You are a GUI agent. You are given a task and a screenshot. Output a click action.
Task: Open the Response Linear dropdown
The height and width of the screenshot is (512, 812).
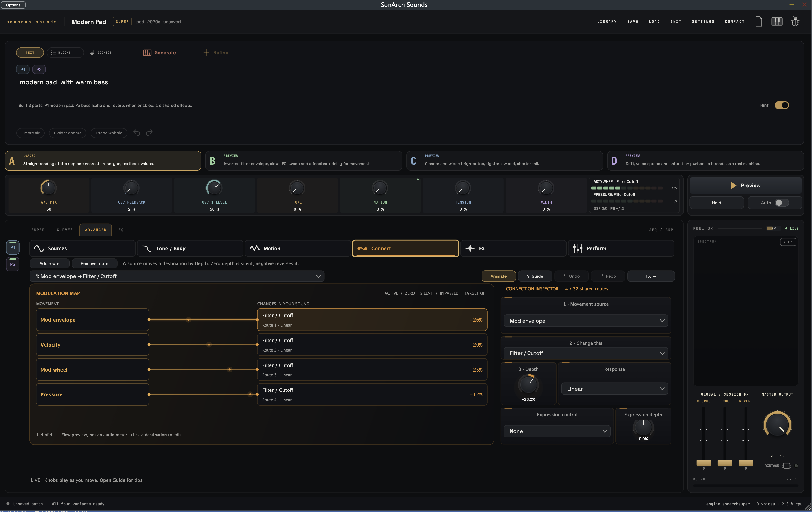point(614,389)
